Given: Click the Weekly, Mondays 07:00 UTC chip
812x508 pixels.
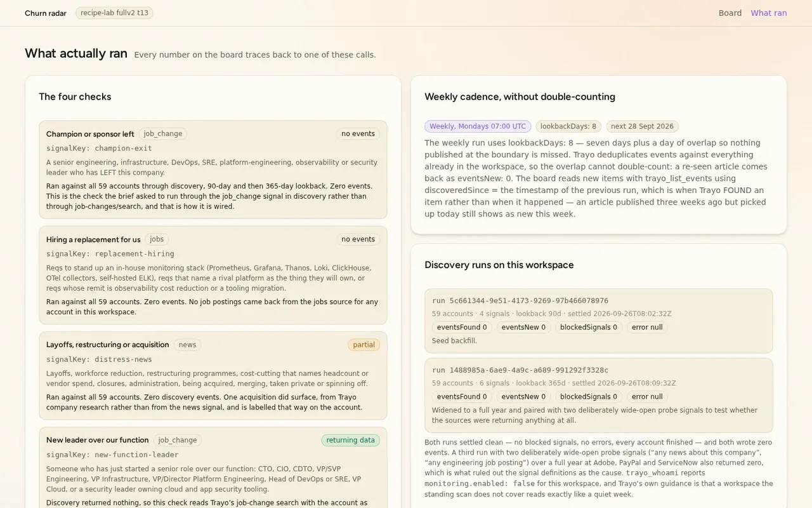Looking at the screenshot, I should click(x=478, y=126).
